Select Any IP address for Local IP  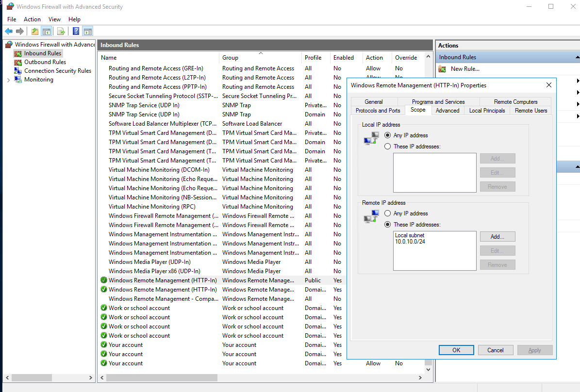pos(387,135)
